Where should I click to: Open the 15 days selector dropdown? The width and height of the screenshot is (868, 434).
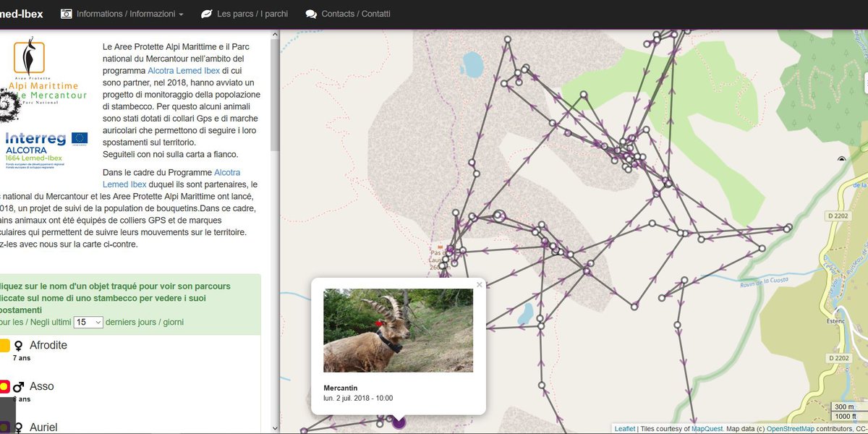[x=88, y=323]
